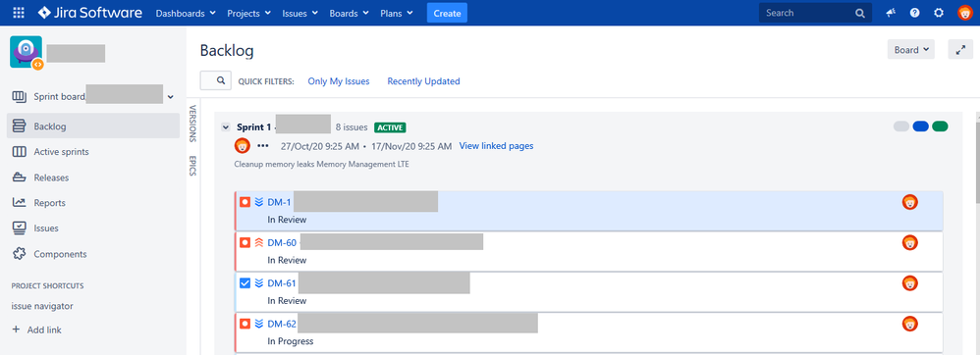Click the Create button
The width and height of the screenshot is (980, 355).
click(447, 13)
